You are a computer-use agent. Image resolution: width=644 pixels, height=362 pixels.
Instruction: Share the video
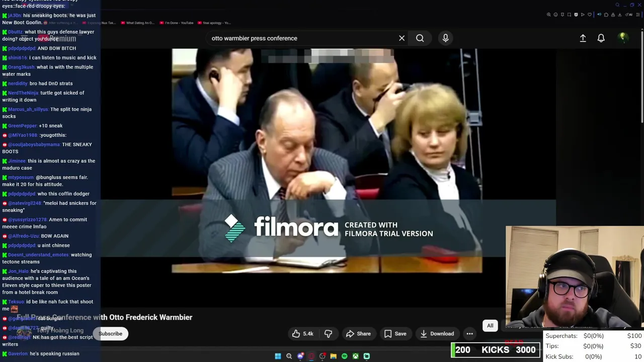[358, 333]
